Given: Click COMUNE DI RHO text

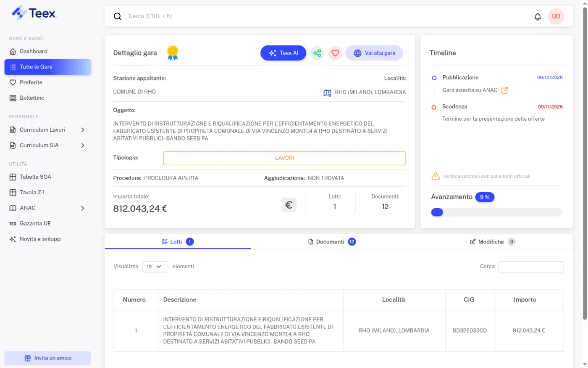Looking at the screenshot, I should pos(134,92).
